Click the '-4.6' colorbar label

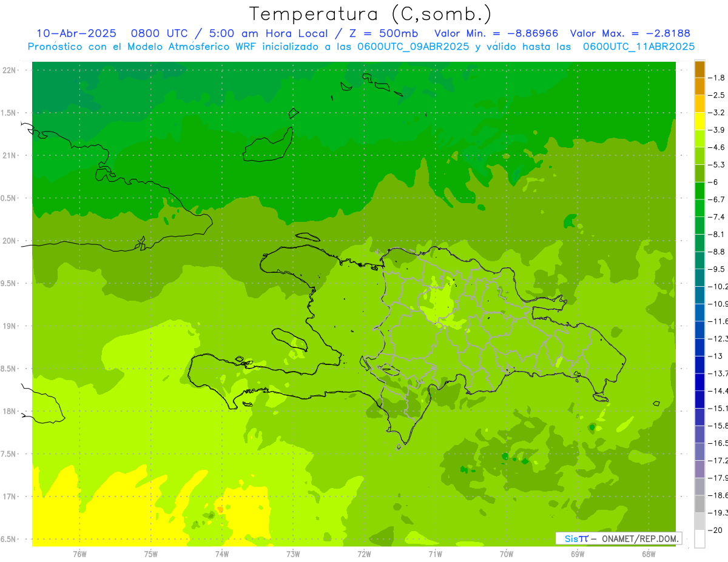click(x=717, y=147)
